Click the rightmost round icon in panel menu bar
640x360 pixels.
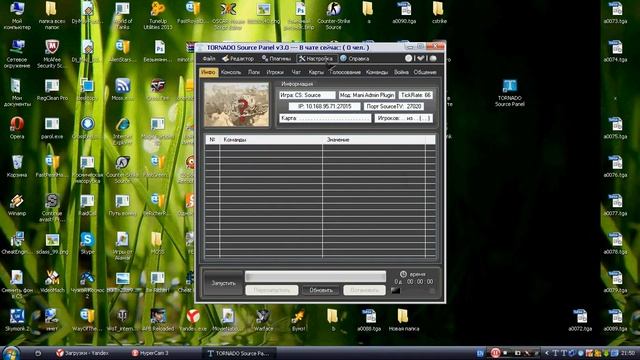[x=433, y=58]
